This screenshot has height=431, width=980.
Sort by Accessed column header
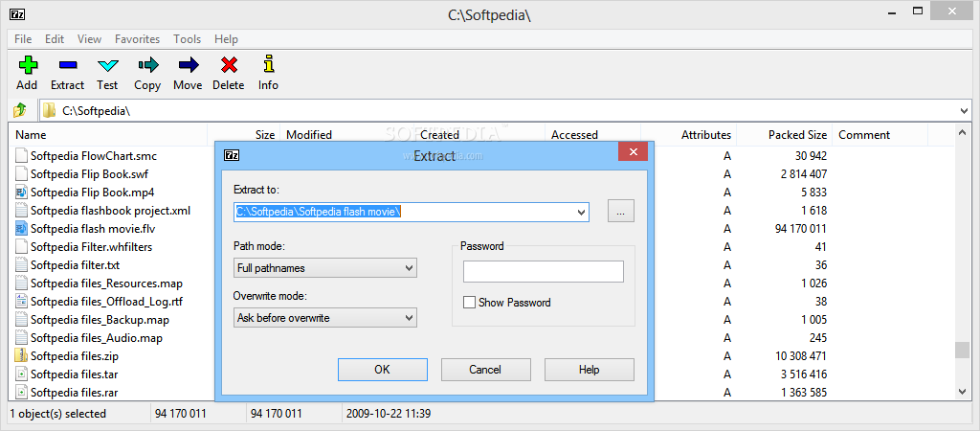pyautogui.click(x=593, y=134)
